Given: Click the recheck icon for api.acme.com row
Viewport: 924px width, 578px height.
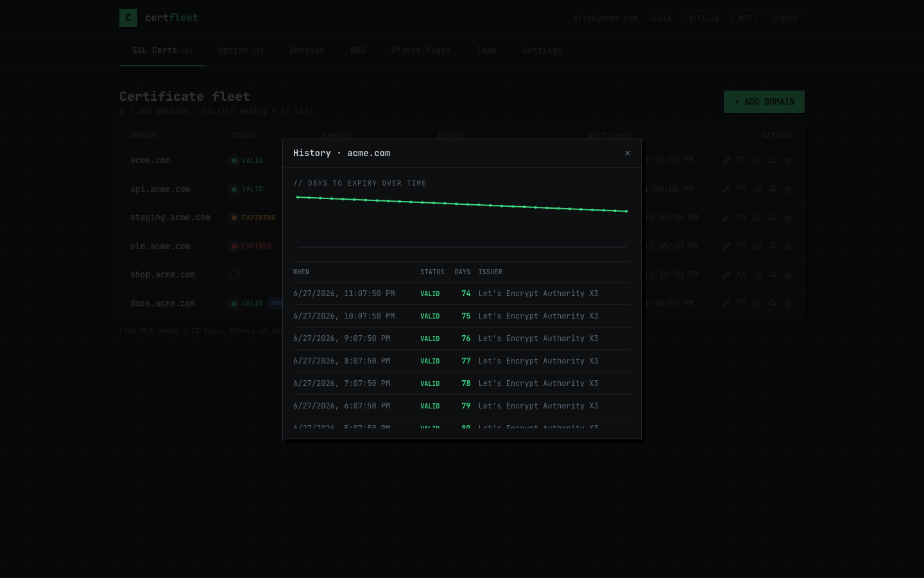Looking at the screenshot, I should click(x=742, y=189).
